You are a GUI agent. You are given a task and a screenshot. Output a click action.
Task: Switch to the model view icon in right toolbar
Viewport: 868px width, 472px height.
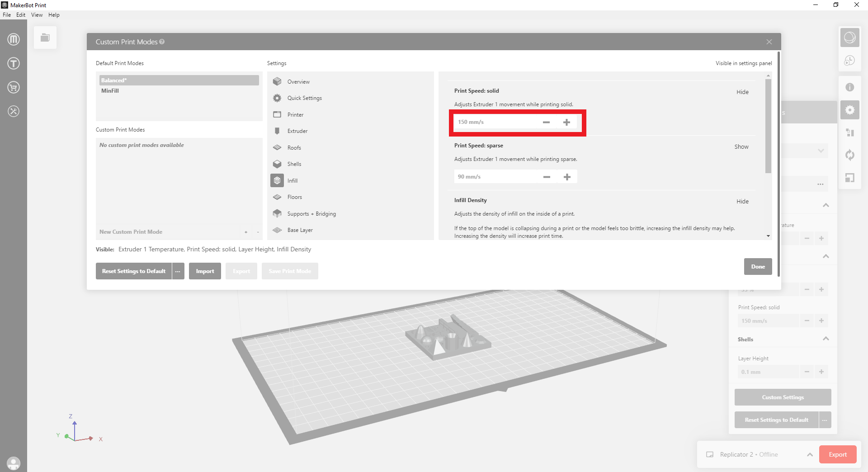click(850, 38)
